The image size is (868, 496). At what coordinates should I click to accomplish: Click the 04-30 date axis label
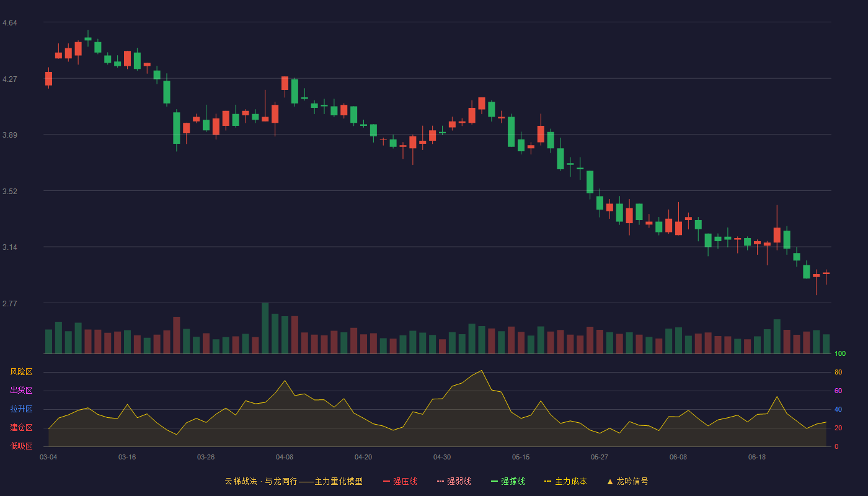[x=442, y=457]
